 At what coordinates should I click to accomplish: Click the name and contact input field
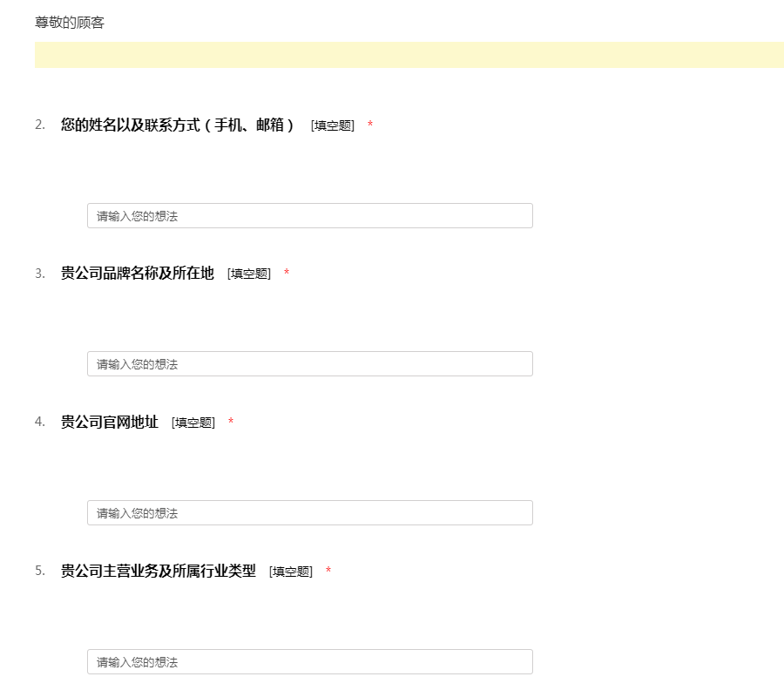(309, 216)
